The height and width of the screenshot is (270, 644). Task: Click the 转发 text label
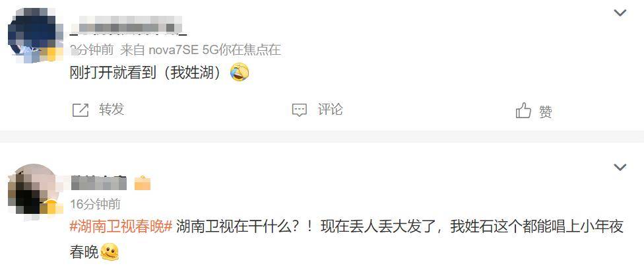[112, 110]
